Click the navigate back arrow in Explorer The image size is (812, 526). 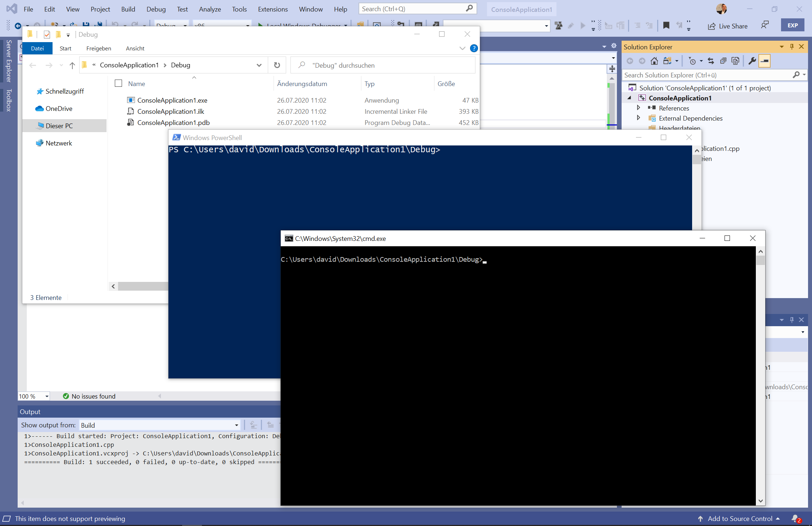click(x=32, y=64)
